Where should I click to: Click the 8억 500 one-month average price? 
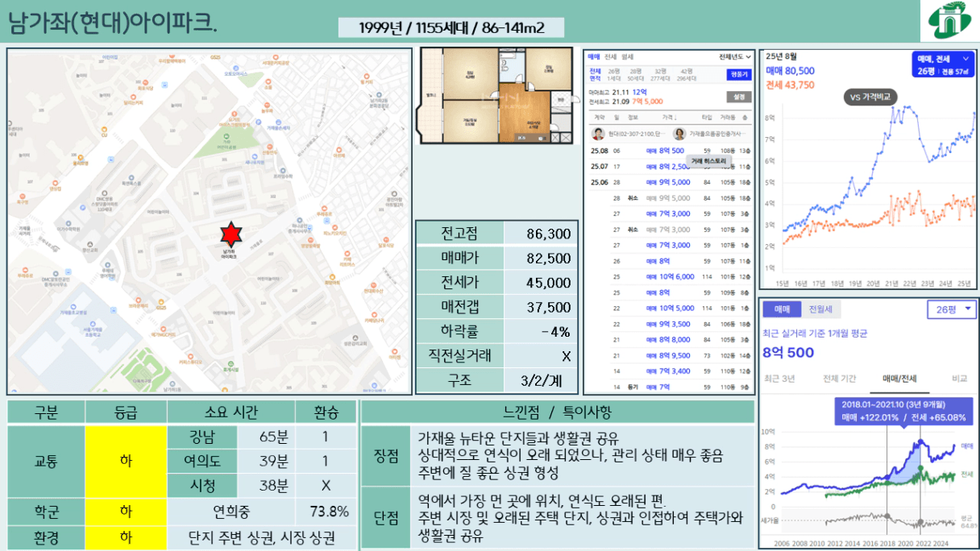pos(788,353)
